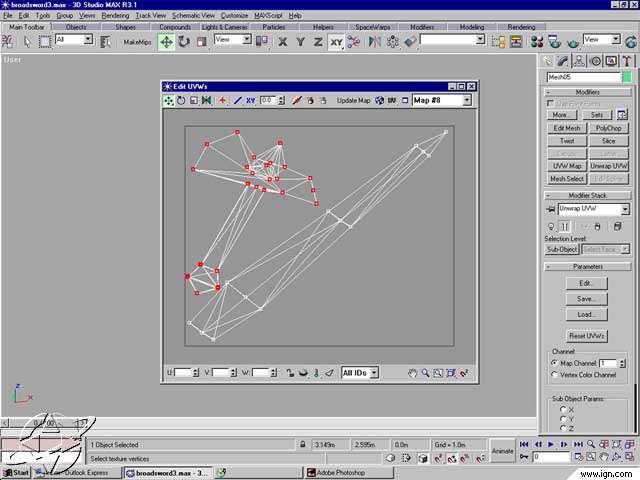The height and width of the screenshot is (480, 640).
Task: Open the All IDs dropdown
Action: [374, 373]
